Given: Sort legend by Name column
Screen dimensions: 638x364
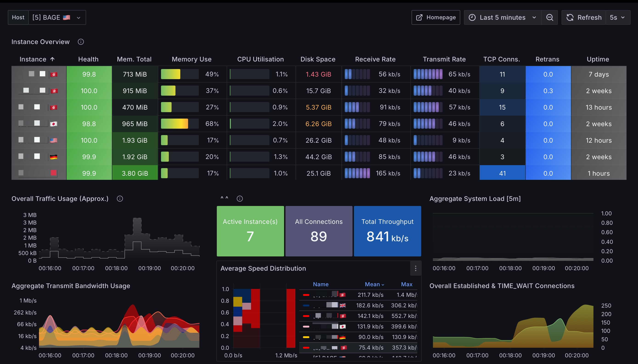Looking at the screenshot, I should tap(321, 284).
